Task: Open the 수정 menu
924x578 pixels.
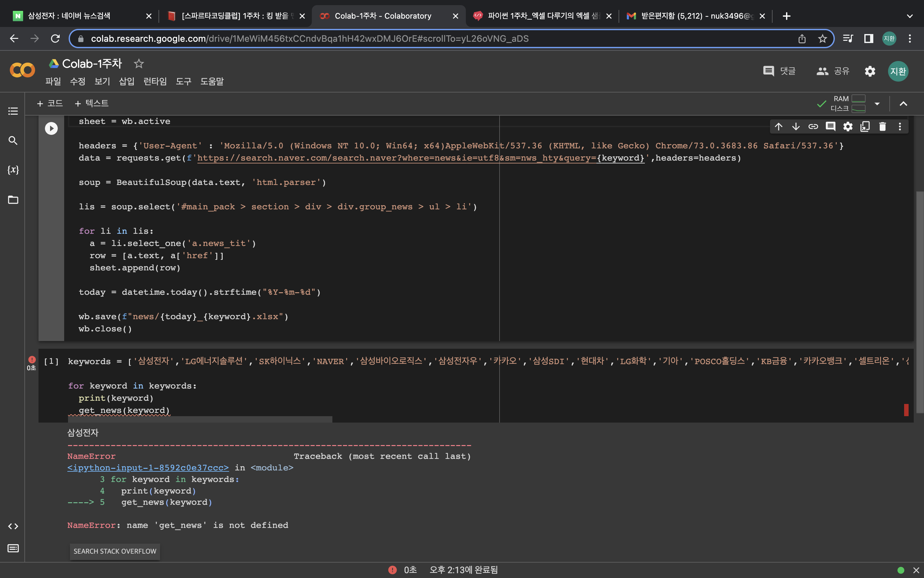Action: click(x=78, y=82)
